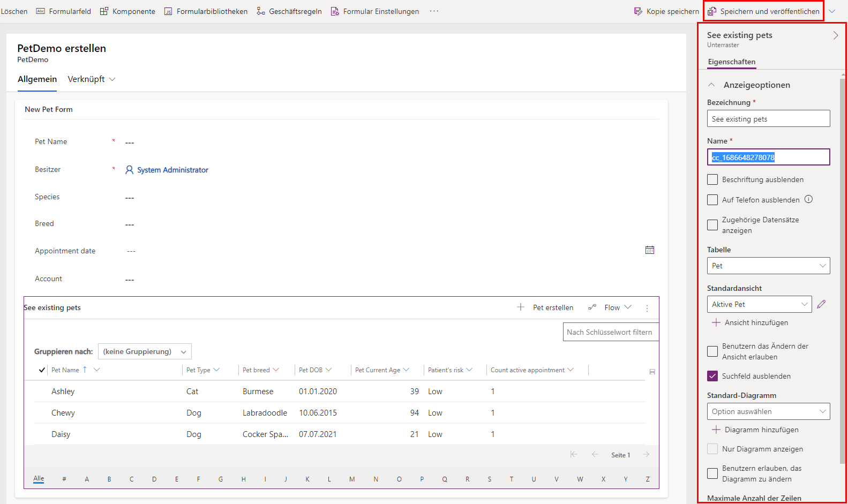
Task: Open the Standard-Diagramm dropdown
Action: coord(768,411)
